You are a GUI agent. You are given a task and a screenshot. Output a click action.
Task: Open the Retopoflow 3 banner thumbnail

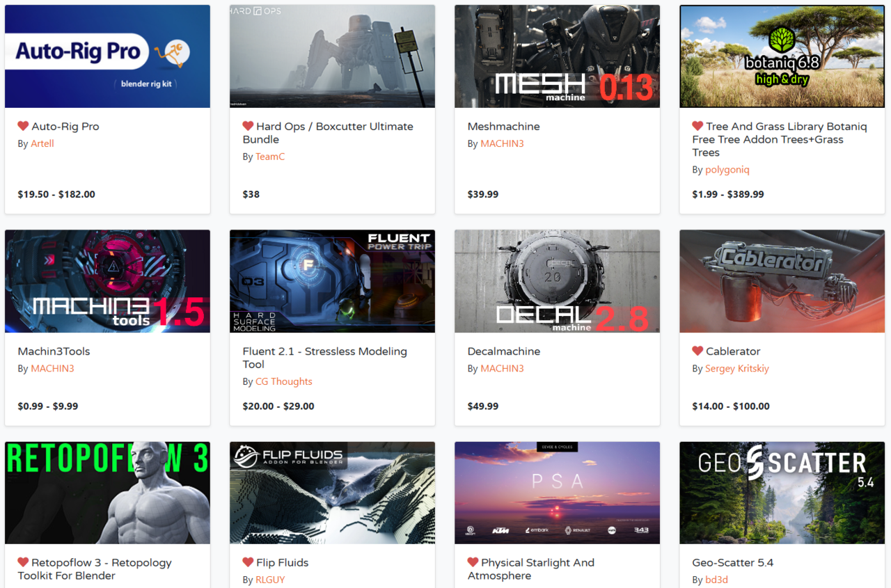(107, 493)
